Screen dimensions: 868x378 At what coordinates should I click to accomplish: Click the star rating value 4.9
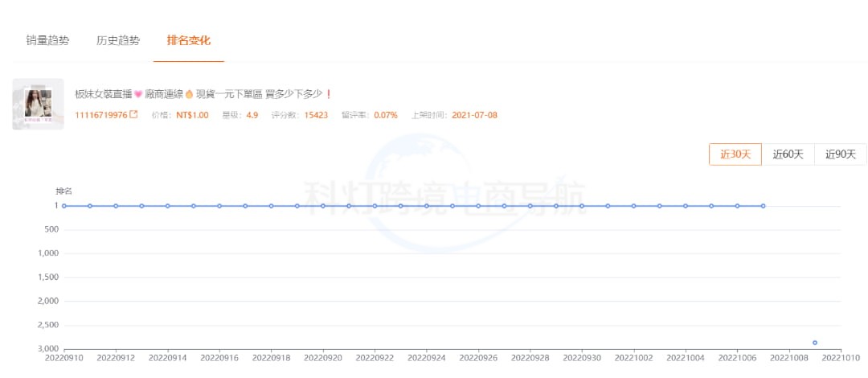[252, 115]
